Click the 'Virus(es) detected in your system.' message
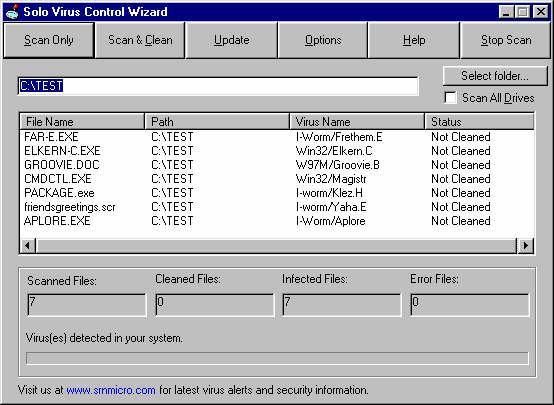 [104, 338]
